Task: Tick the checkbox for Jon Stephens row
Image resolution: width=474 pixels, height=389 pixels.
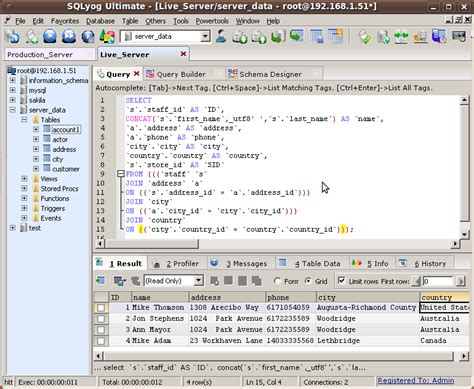Action: tap(101, 319)
